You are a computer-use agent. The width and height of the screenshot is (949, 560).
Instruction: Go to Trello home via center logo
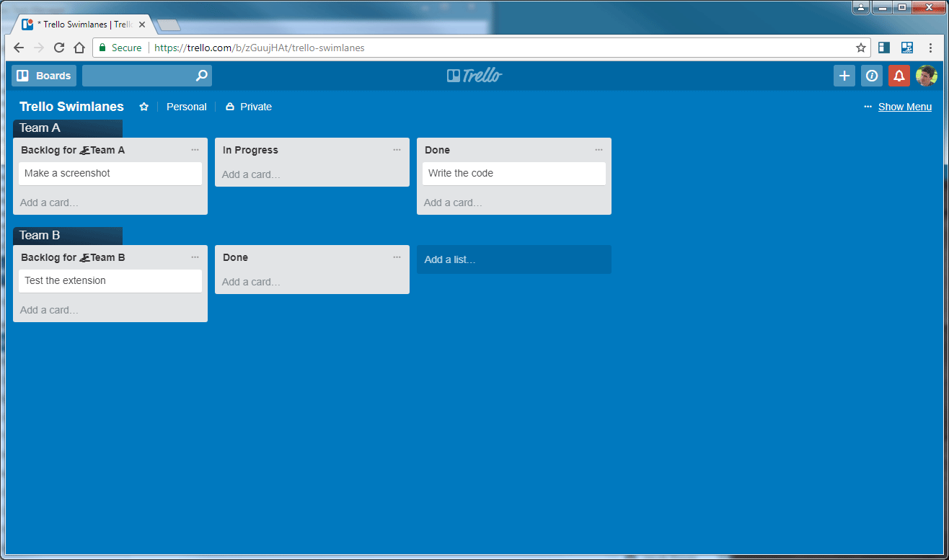click(x=474, y=76)
